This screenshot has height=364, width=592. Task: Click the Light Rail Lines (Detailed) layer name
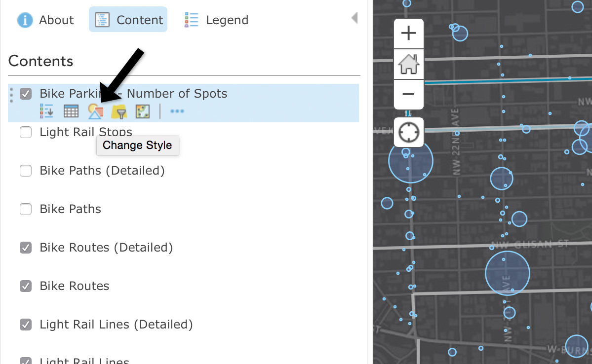coord(116,325)
